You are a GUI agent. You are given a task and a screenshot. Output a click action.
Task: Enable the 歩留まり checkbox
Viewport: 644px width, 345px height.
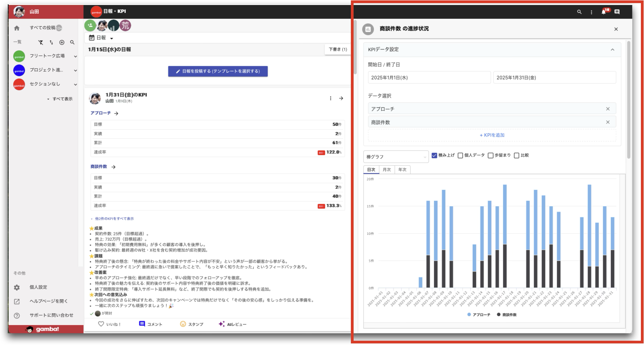tap(490, 155)
